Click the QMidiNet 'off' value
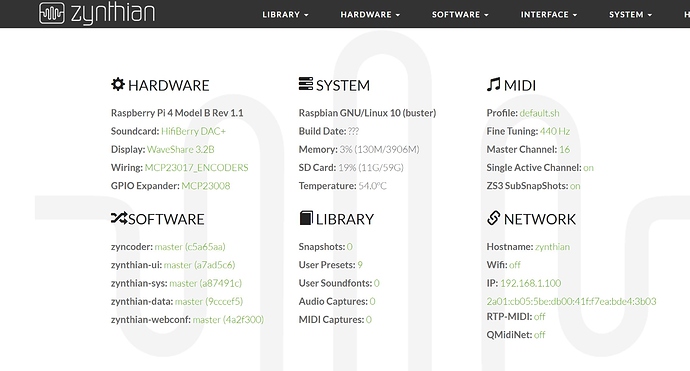690x371 pixels. 540,335
